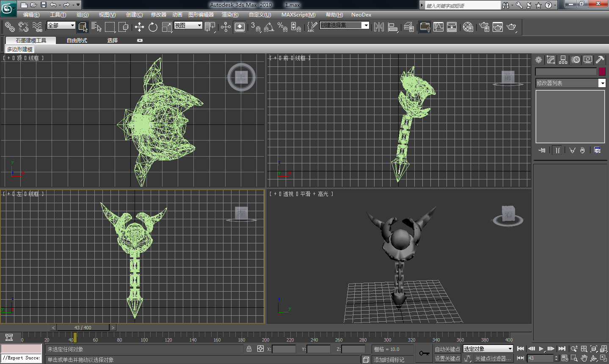
Task: Click the time slider 43 / 400 handle
Action: click(x=83, y=328)
